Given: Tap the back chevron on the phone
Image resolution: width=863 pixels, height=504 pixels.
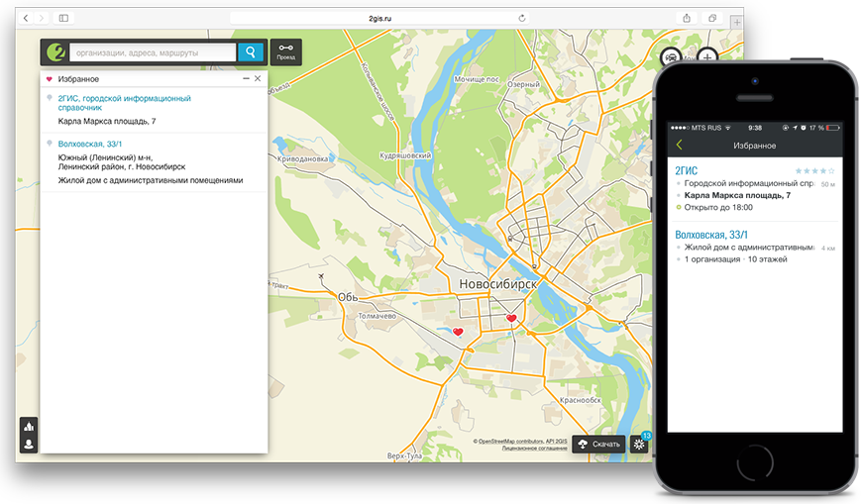Looking at the screenshot, I should (x=679, y=145).
